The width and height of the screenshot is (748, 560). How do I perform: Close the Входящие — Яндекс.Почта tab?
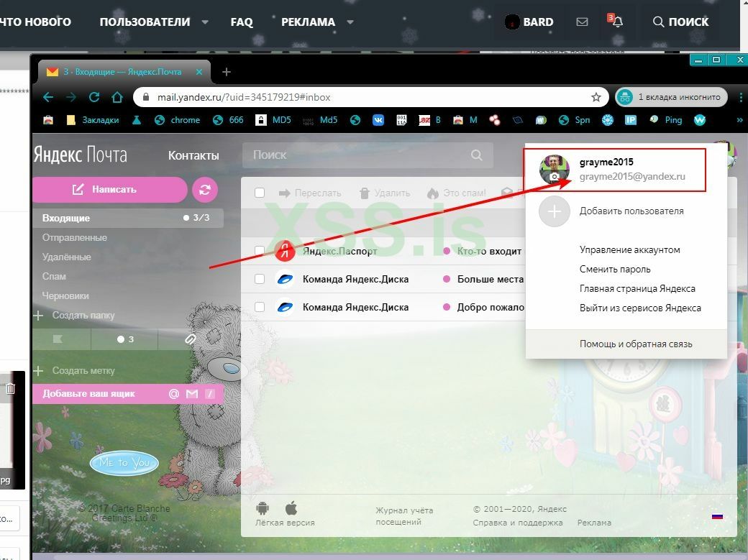(x=199, y=72)
